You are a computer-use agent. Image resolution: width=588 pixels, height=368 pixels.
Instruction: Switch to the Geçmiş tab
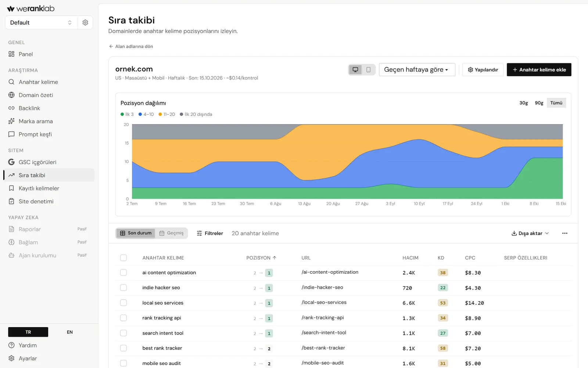[171, 233]
